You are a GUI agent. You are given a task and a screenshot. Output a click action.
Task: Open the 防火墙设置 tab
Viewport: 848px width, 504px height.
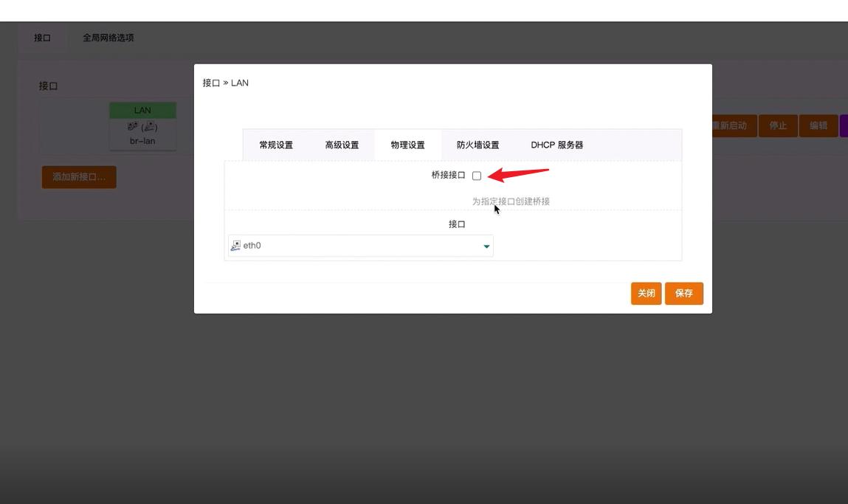478,145
